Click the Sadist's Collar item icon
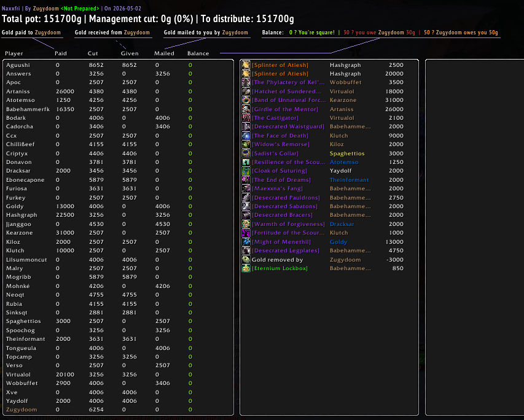Image resolution: width=524 pixels, height=420 pixels. [x=246, y=154]
